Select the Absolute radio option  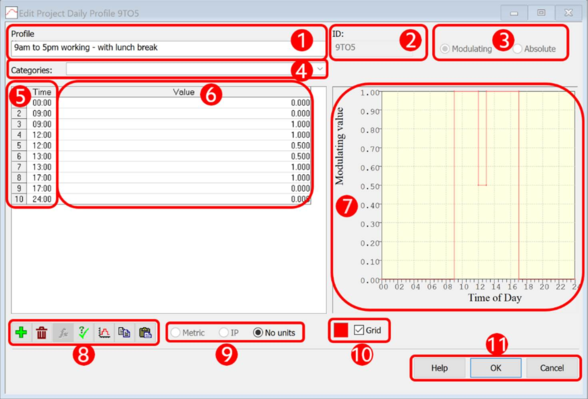pos(518,49)
